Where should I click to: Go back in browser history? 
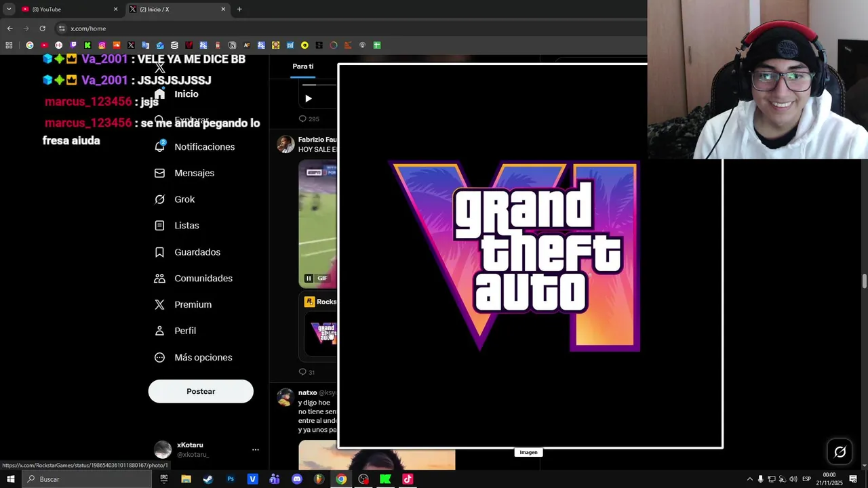pyautogui.click(x=9, y=28)
